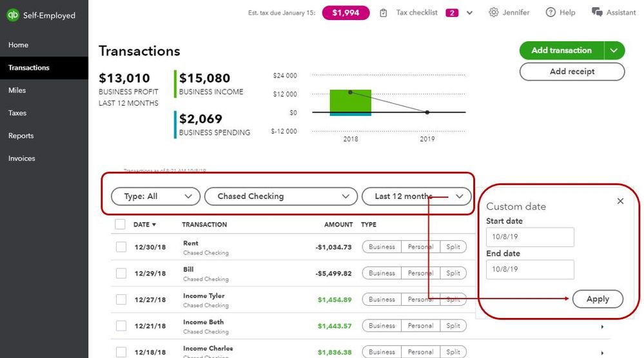This screenshot has height=358, width=644.
Task: Expand the Add transaction arrow menu
Action: click(614, 50)
